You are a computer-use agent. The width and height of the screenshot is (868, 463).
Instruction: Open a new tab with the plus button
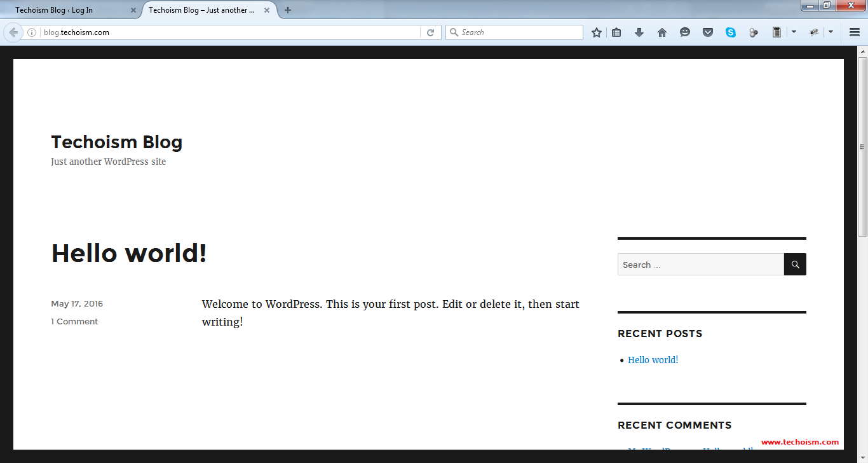point(288,10)
